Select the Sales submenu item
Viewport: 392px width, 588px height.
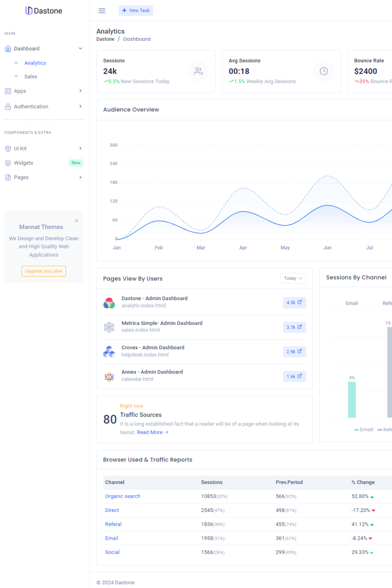click(x=31, y=77)
